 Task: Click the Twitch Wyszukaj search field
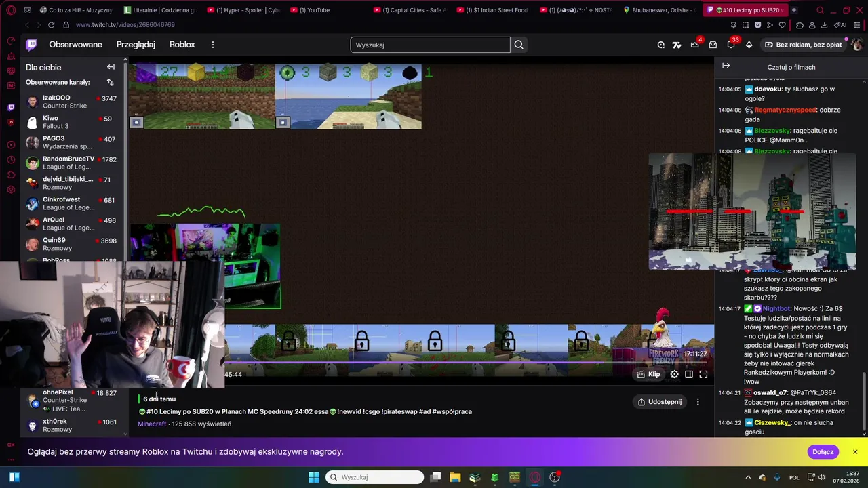pos(430,45)
